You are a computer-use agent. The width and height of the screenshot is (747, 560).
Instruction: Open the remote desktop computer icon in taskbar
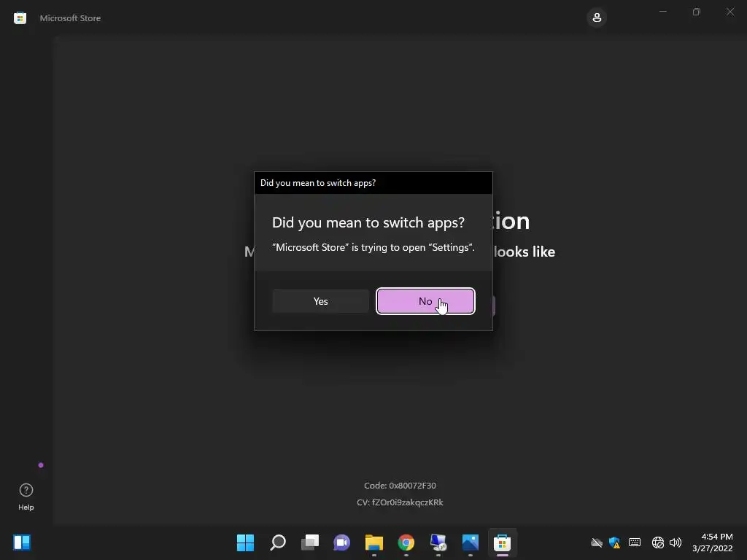(x=438, y=542)
